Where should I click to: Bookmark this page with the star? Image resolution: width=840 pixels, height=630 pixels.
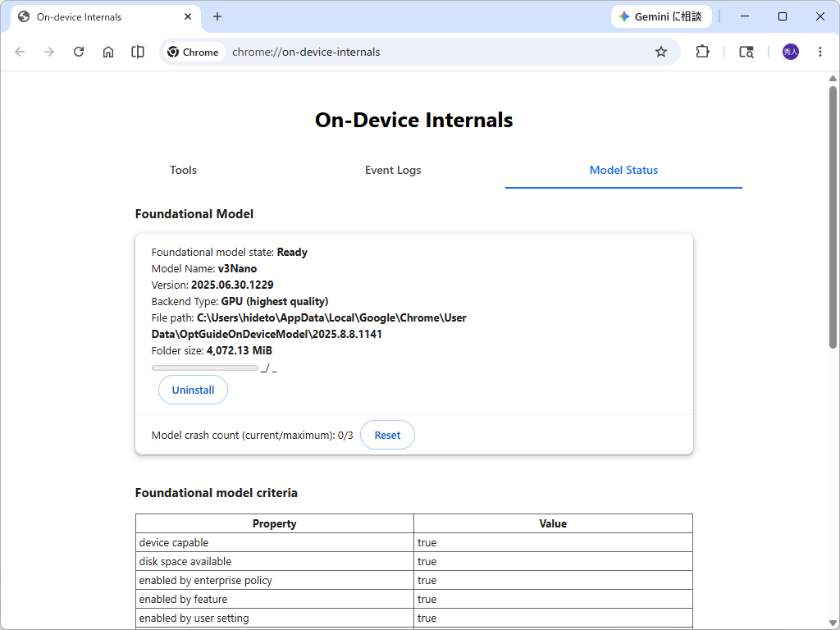(x=661, y=52)
